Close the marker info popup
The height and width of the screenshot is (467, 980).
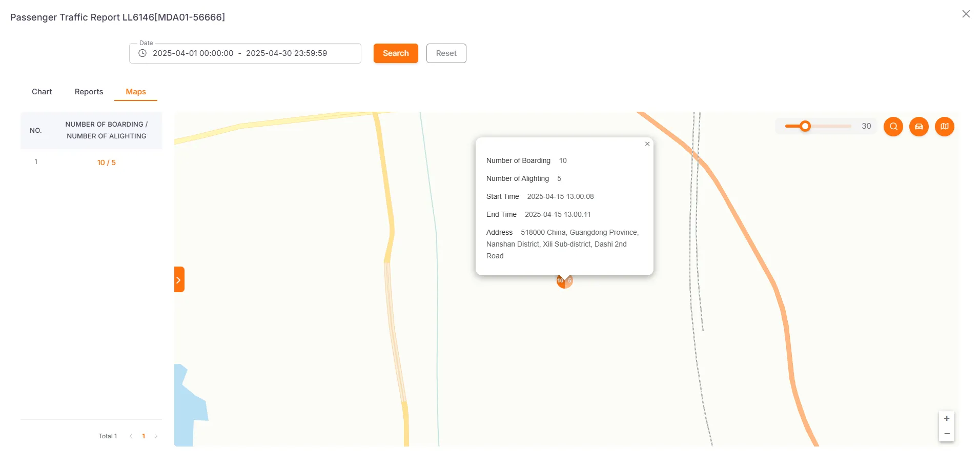647,144
